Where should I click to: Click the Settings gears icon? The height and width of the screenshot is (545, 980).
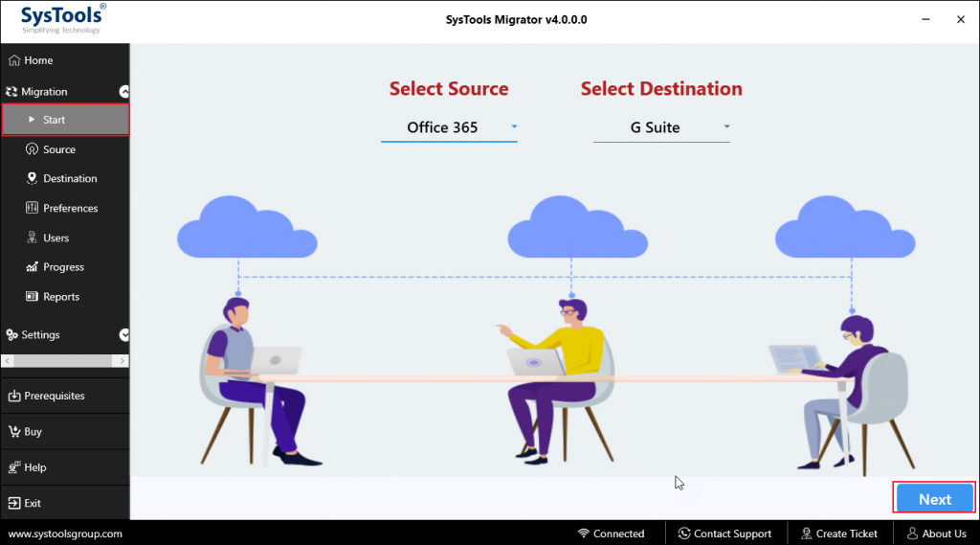(x=11, y=335)
